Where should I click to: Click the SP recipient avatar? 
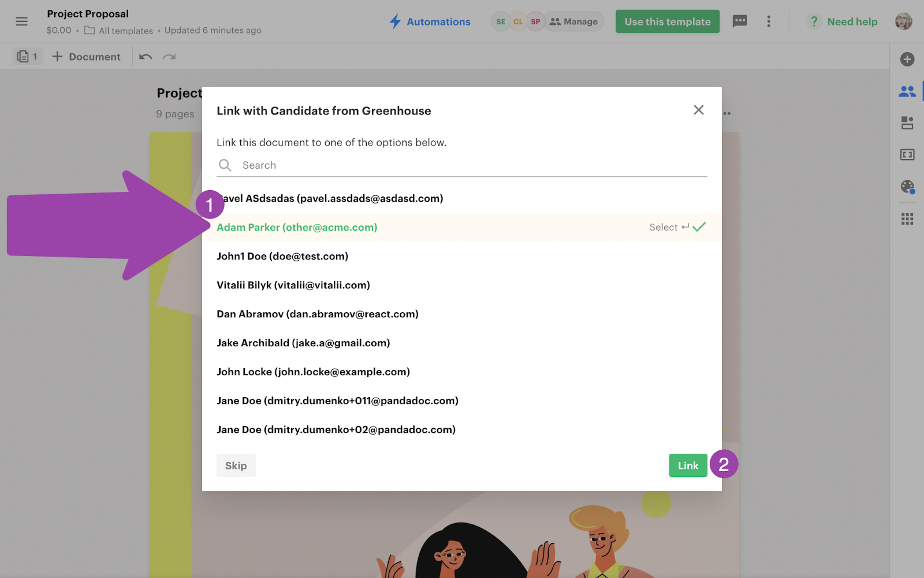(535, 21)
